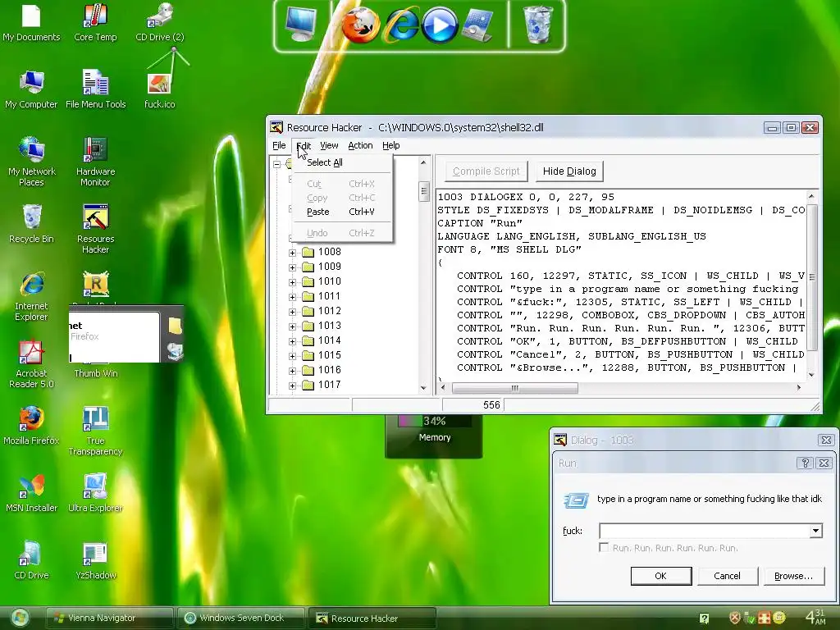Click the horizontal scrollbar thumb in the script editor
This screenshot has width=840, height=630.
pyautogui.click(x=514, y=388)
